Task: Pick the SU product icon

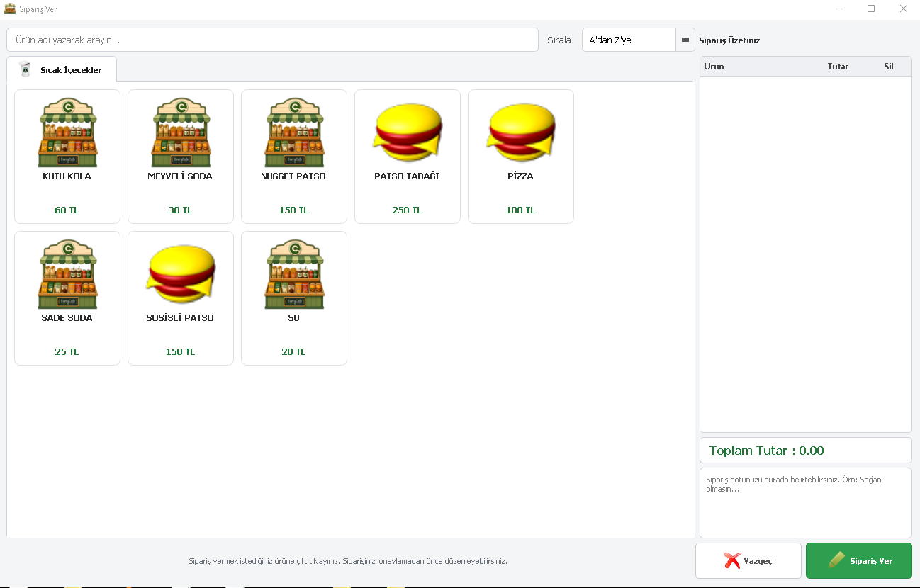Action: pyautogui.click(x=294, y=274)
